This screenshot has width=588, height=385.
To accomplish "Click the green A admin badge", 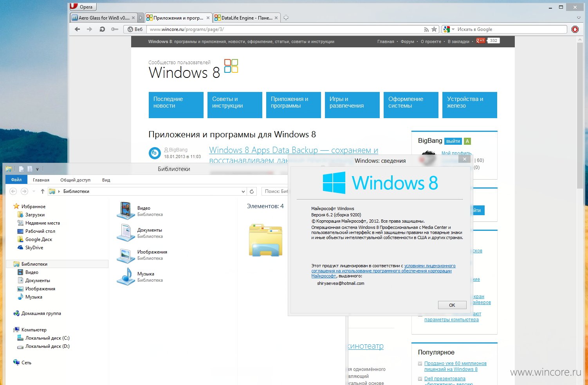I will [467, 141].
